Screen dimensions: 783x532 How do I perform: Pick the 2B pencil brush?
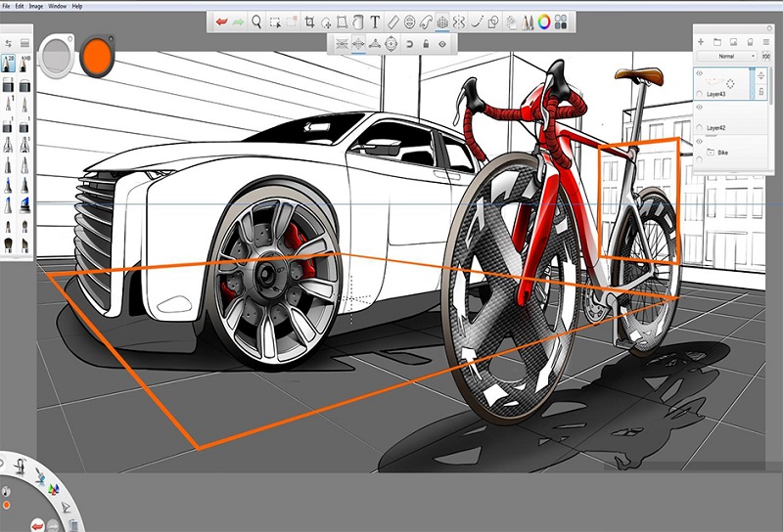(9, 66)
